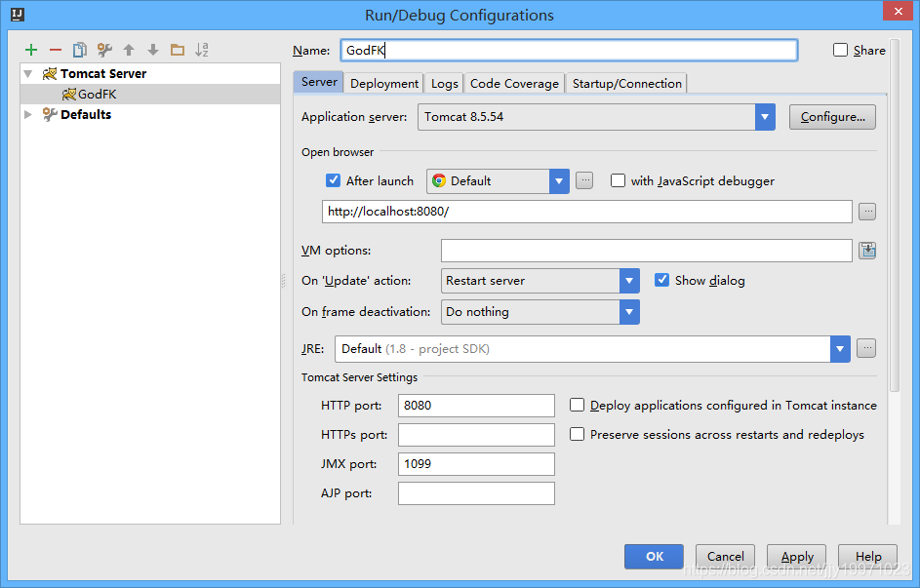920x588 pixels.
Task: Focus the Name input field
Action: [x=569, y=51]
